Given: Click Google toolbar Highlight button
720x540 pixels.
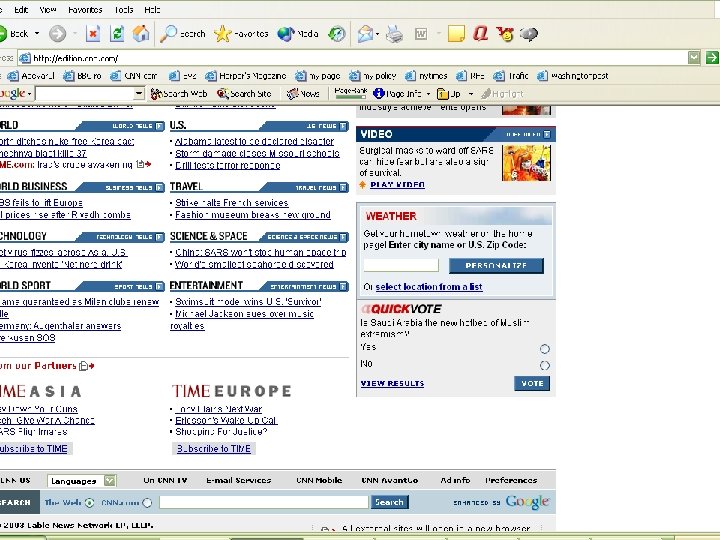Looking at the screenshot, I should [x=502, y=94].
